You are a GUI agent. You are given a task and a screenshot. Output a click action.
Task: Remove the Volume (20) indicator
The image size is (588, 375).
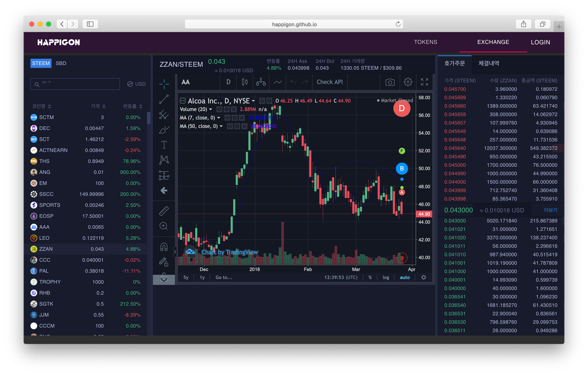point(234,109)
